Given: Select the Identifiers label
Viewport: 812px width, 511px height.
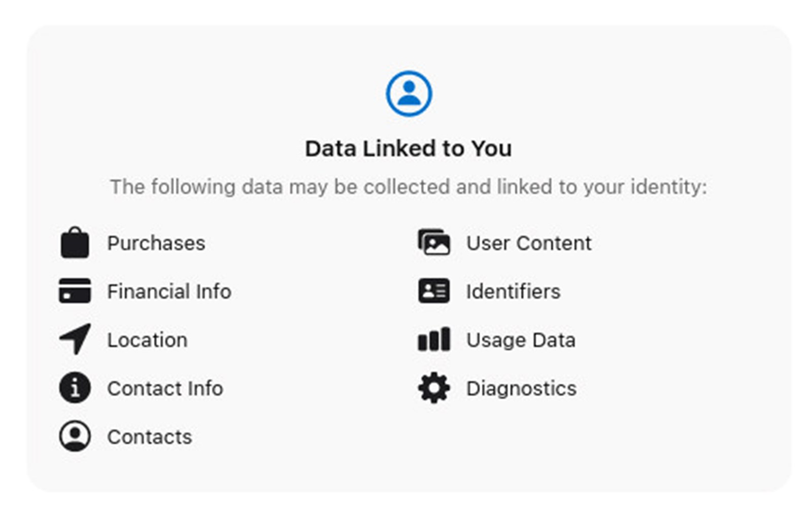Looking at the screenshot, I should [514, 291].
